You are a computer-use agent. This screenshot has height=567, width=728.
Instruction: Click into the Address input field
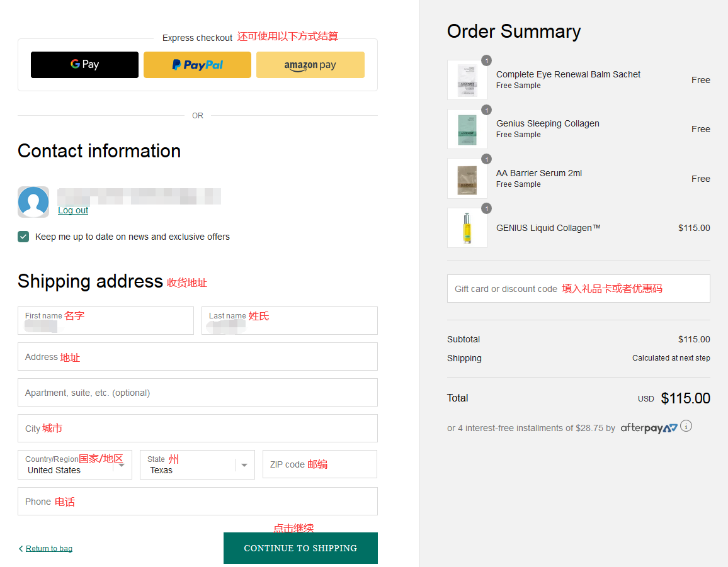tap(198, 357)
